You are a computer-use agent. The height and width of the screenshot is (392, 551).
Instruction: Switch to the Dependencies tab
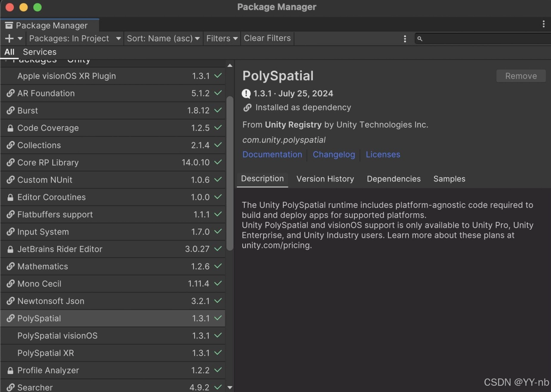coord(393,179)
